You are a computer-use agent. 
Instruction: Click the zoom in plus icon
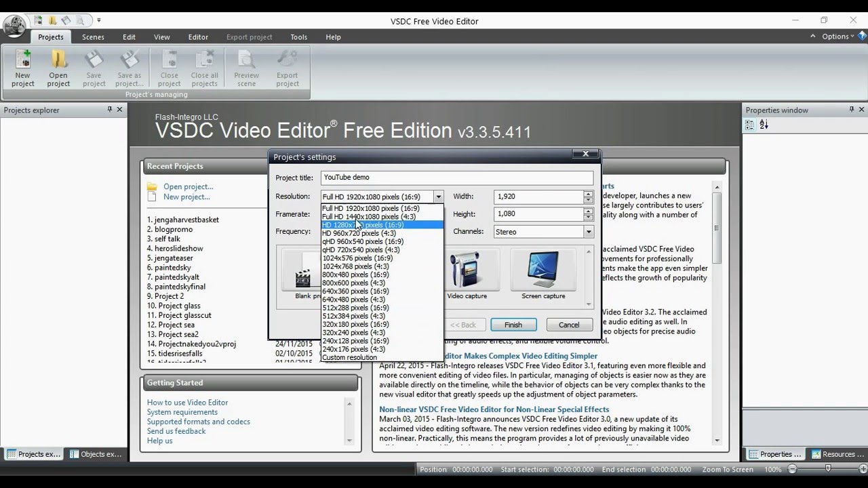pyautogui.click(x=863, y=469)
